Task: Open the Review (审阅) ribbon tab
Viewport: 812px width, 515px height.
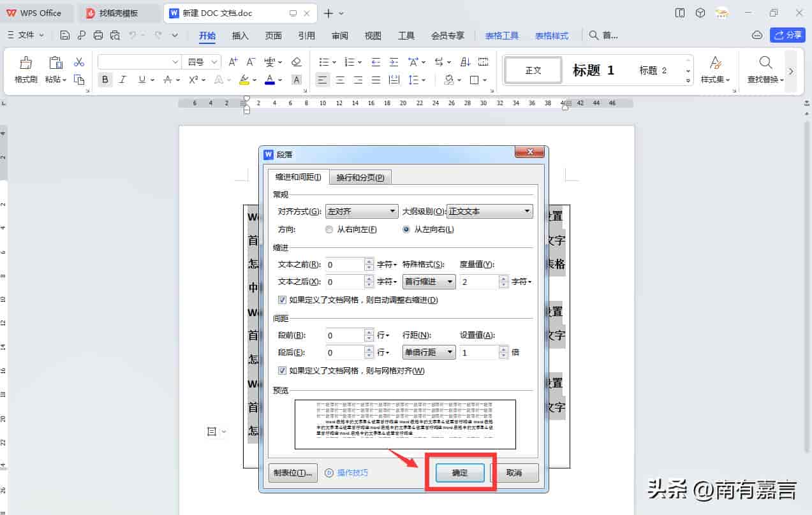Action: [x=340, y=36]
